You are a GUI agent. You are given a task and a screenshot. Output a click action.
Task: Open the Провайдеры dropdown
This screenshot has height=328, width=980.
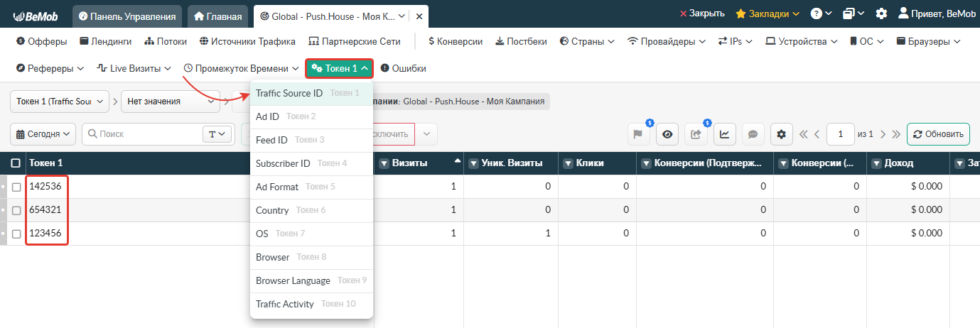(x=667, y=42)
